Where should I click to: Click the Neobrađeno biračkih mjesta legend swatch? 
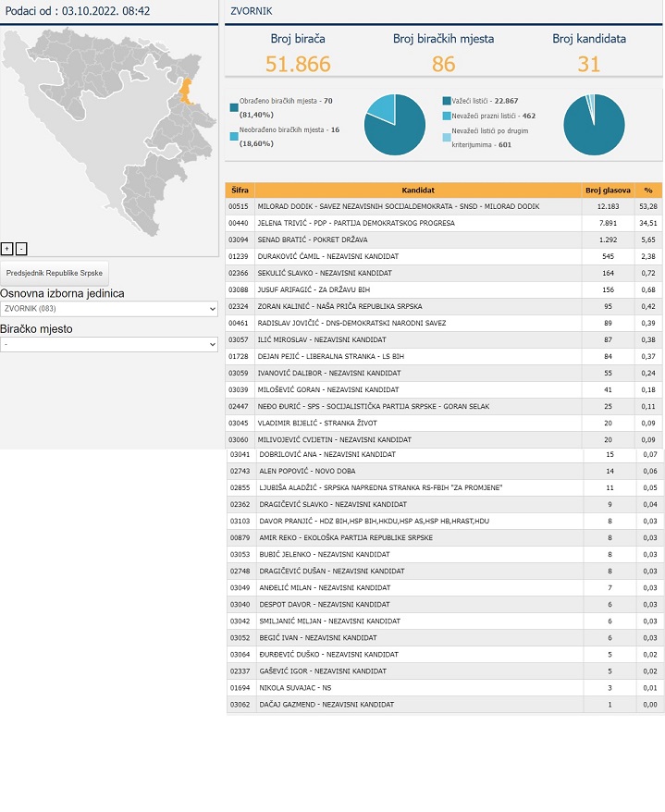click(234, 135)
